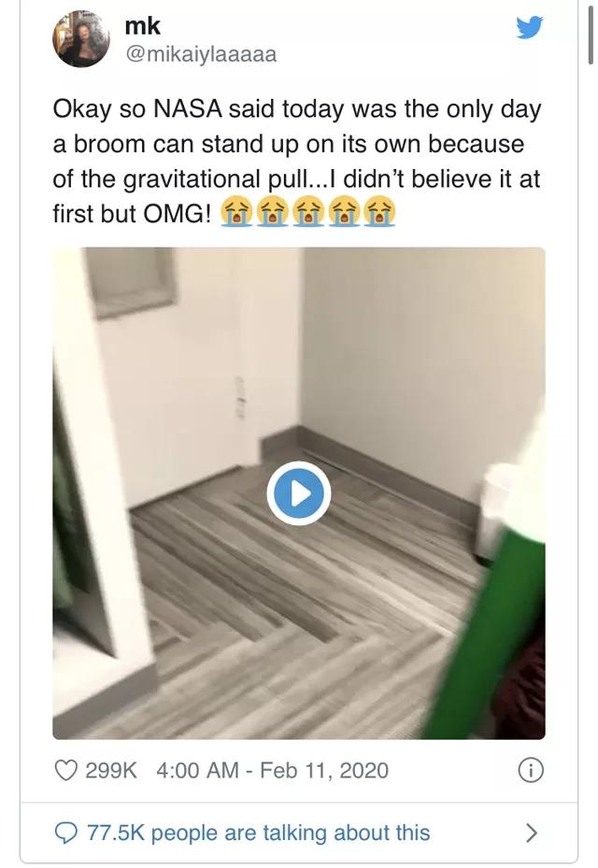598x868 pixels.
Task: Click the Twitter bird logo icon
Action: [530, 27]
